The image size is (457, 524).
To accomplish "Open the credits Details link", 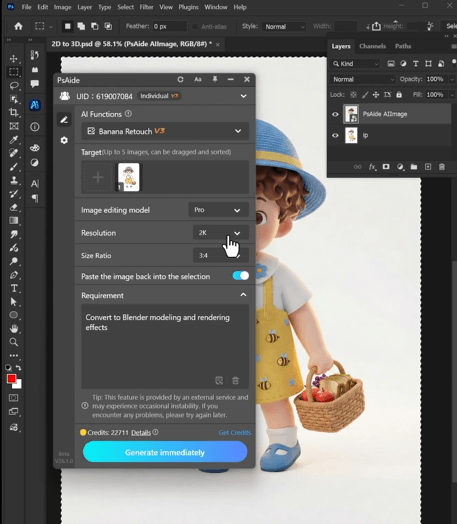I will [x=141, y=432].
